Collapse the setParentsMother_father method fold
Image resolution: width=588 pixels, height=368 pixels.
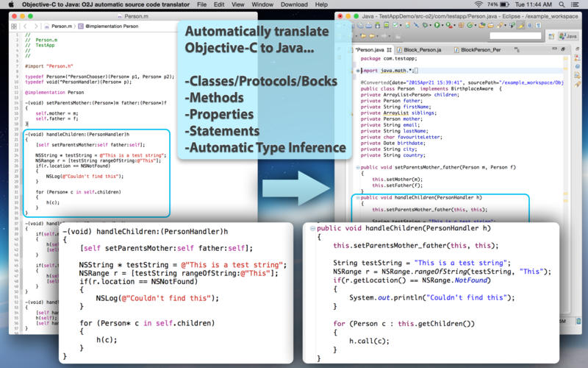click(358, 167)
